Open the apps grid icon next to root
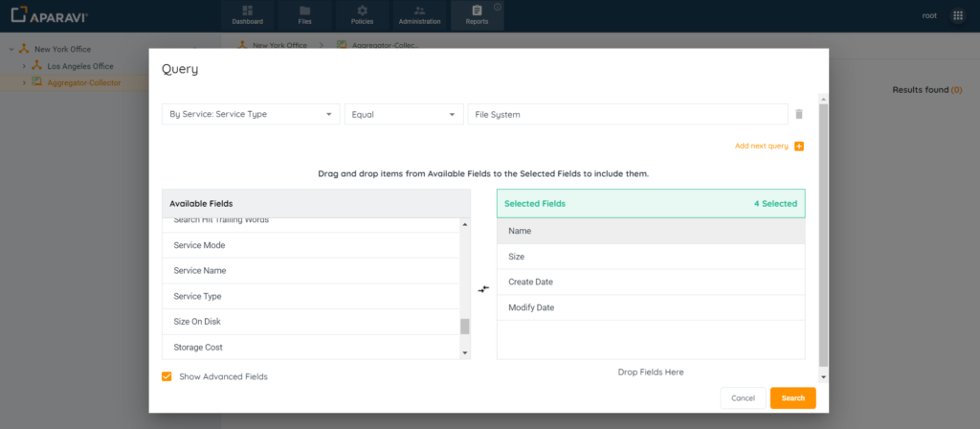980x429 pixels. [x=957, y=15]
